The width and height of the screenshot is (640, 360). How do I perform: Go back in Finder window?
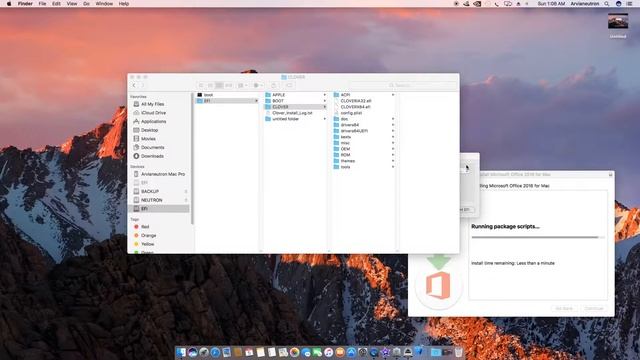tap(134, 85)
